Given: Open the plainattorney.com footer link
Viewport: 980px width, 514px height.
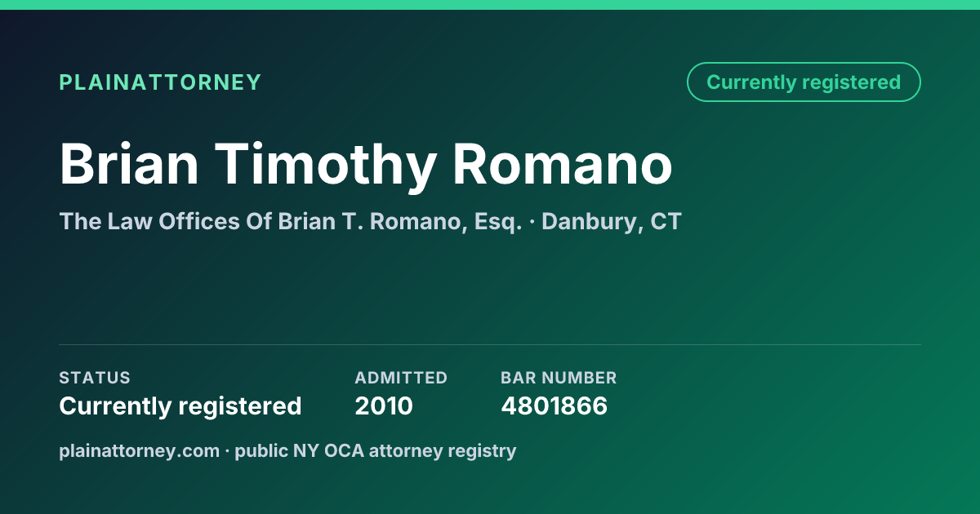Looking at the screenshot, I should pos(139,451).
